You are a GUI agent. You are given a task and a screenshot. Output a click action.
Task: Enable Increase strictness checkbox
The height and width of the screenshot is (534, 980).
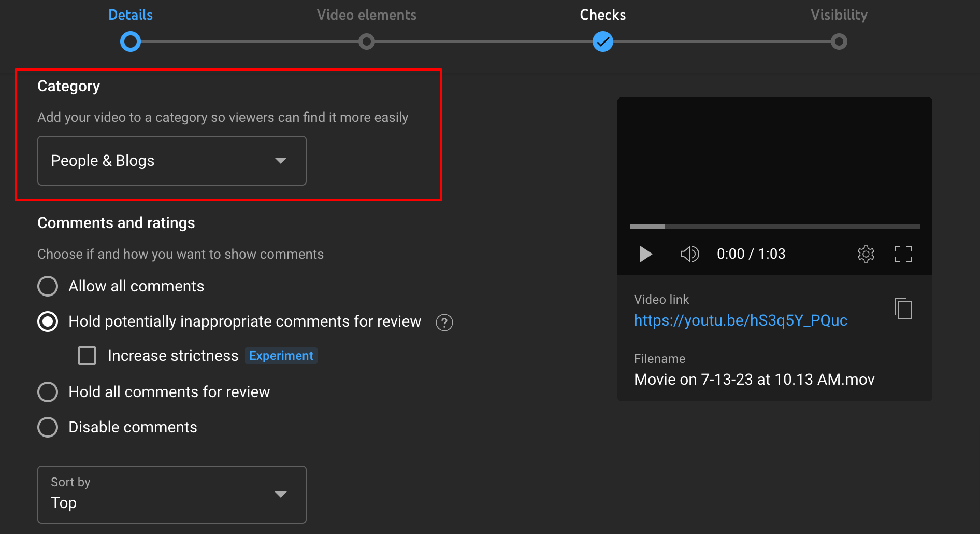click(87, 356)
